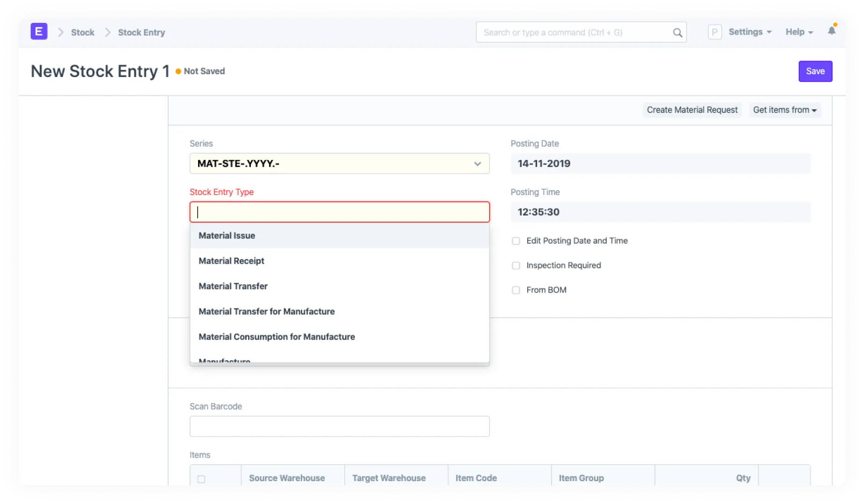Check the Inspection Required checkbox
865x504 pixels.
click(x=516, y=266)
